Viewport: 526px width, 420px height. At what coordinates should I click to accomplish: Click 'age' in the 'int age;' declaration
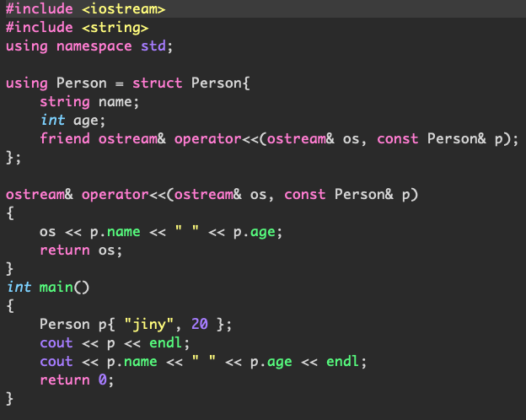coord(86,121)
